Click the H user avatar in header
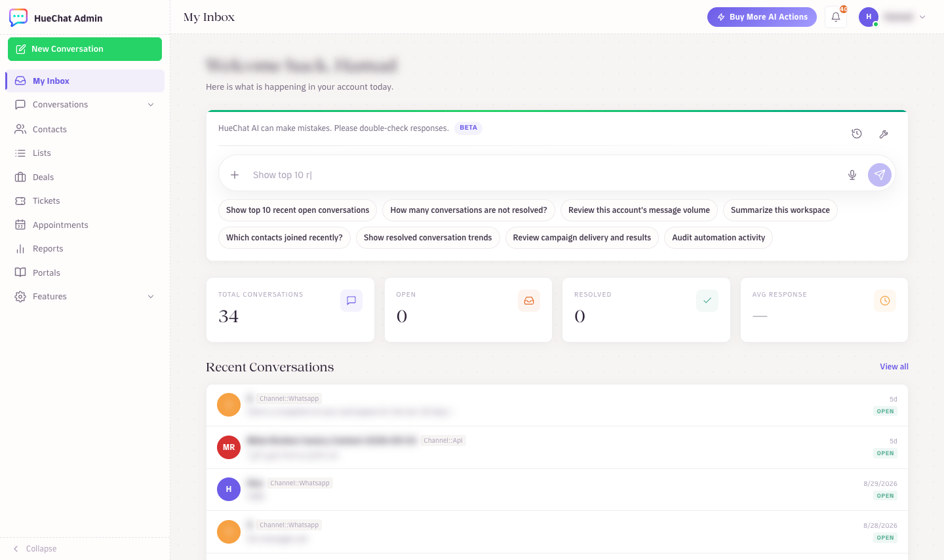Viewport: 944px width, 560px height. tap(869, 17)
